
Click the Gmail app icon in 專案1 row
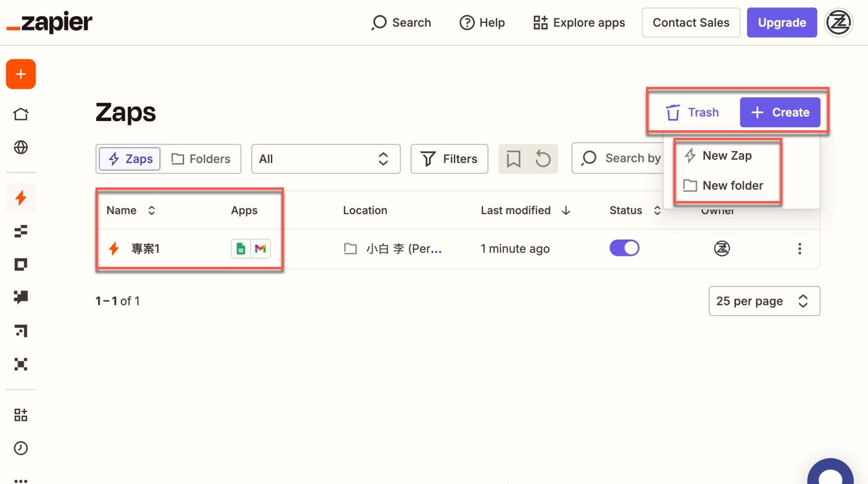[x=260, y=249]
